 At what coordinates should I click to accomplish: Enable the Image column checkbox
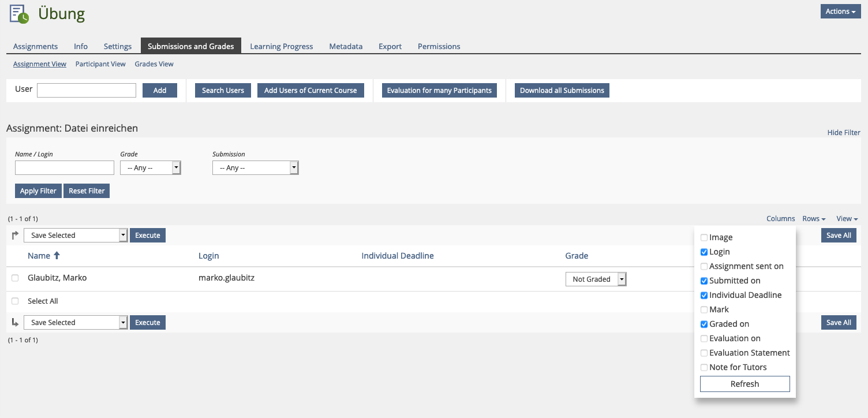point(704,237)
